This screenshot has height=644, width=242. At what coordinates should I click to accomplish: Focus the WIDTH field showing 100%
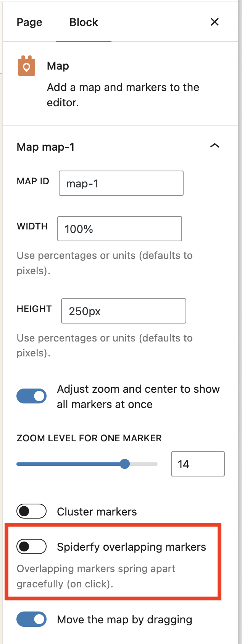[x=119, y=229]
